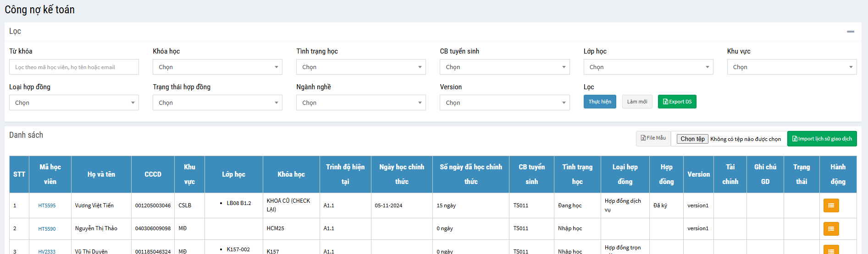Image resolution: width=868 pixels, height=254 pixels.
Task: Open student code link HT5595
Action: click(47, 205)
